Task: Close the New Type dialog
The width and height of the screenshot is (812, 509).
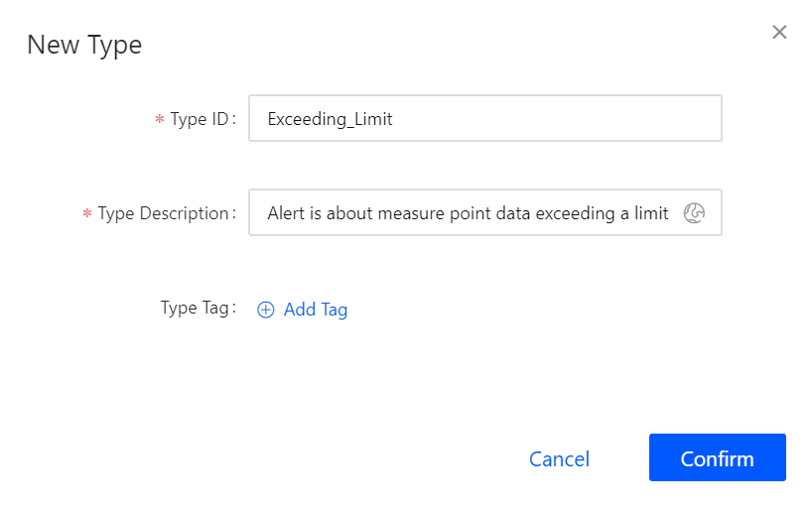Action: [x=779, y=32]
